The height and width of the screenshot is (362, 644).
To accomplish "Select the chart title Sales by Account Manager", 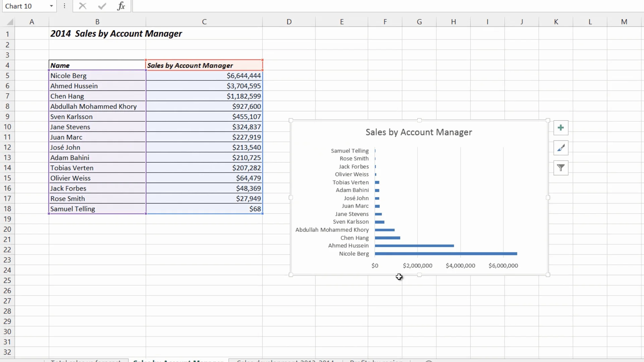I will pyautogui.click(x=419, y=132).
